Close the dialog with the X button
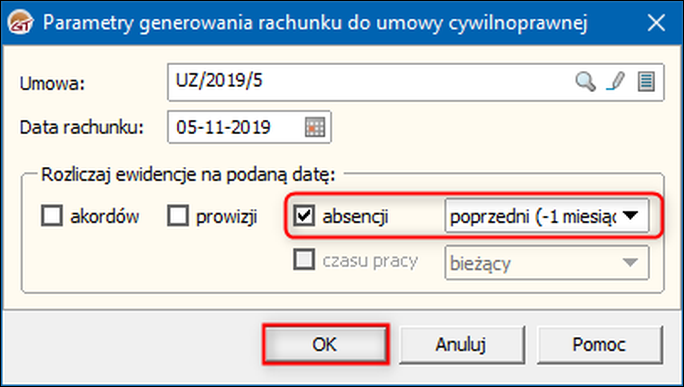Image resolution: width=684 pixels, height=387 pixels. [656, 23]
